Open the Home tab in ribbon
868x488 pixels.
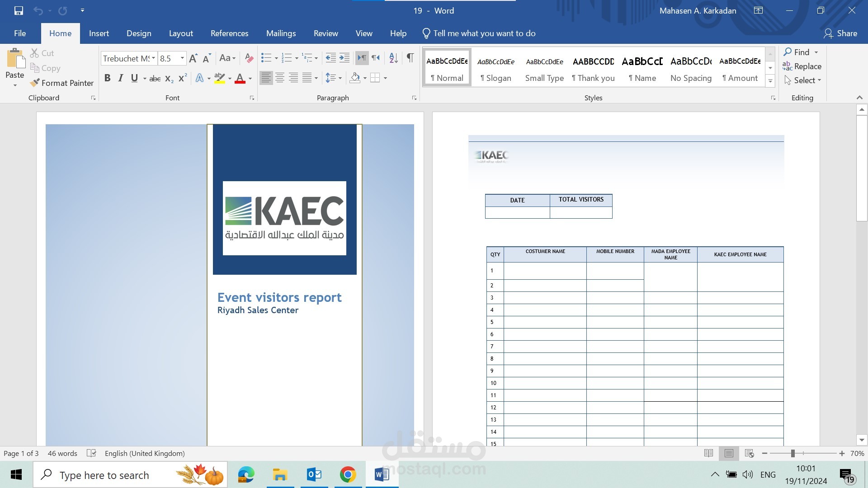point(60,33)
